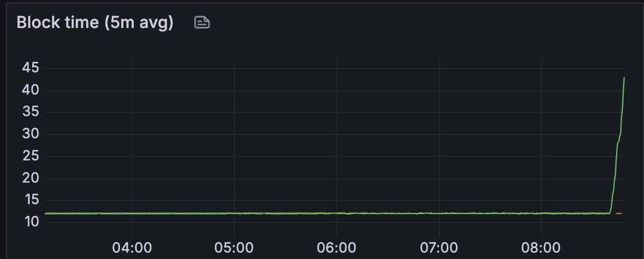
Task: Select the 20 y-axis tick label
Action: click(x=30, y=178)
